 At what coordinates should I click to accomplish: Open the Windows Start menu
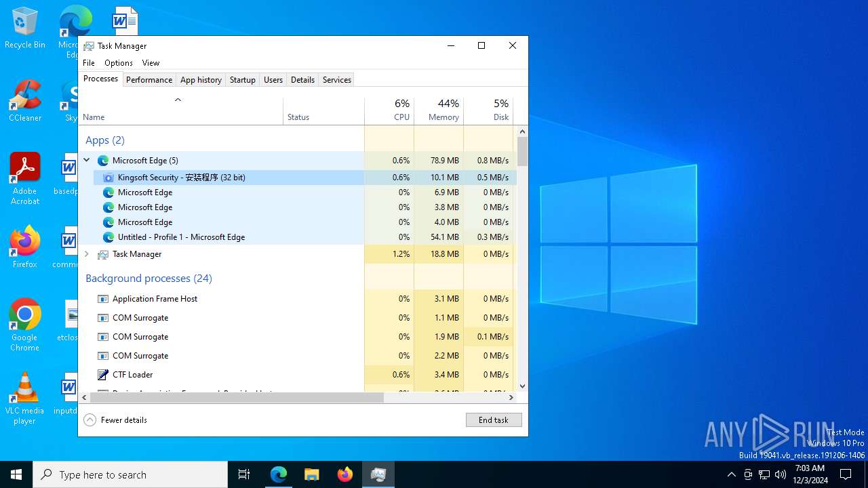tap(16, 474)
